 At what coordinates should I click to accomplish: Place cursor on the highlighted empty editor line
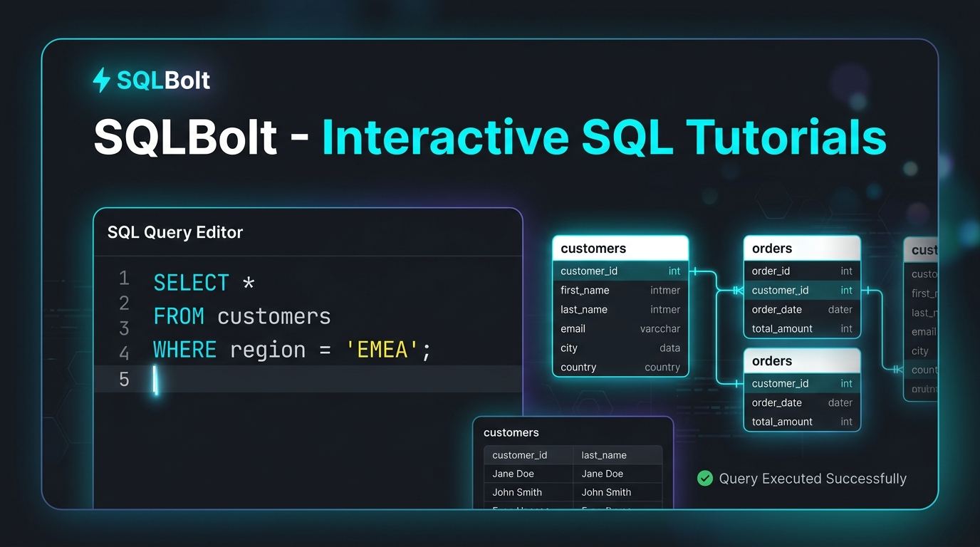(x=308, y=379)
